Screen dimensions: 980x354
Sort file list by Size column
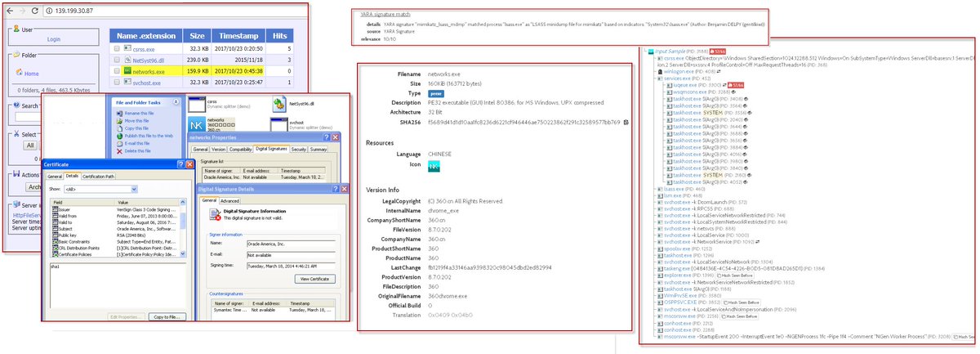click(x=197, y=36)
